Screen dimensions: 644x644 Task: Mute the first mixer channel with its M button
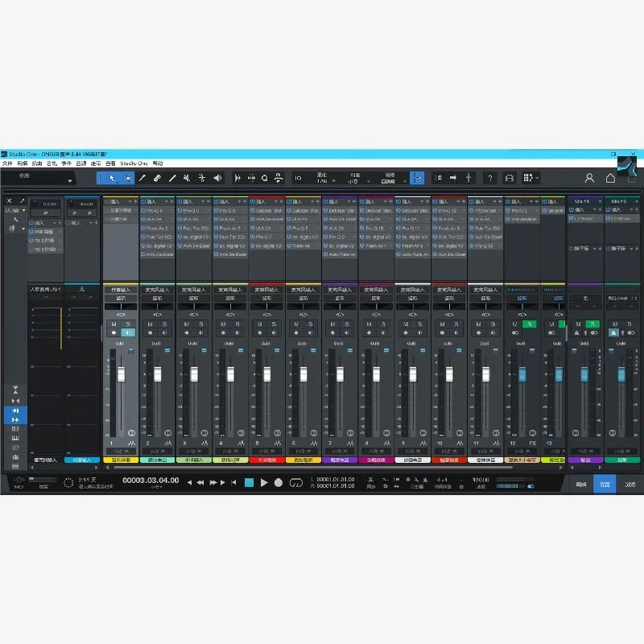(114, 324)
